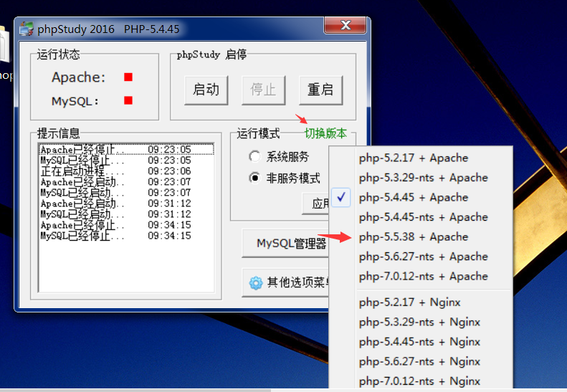Click the checkmark beside php-5.4.45 + Apache
Screen dimensions: 567x392
click(x=340, y=198)
